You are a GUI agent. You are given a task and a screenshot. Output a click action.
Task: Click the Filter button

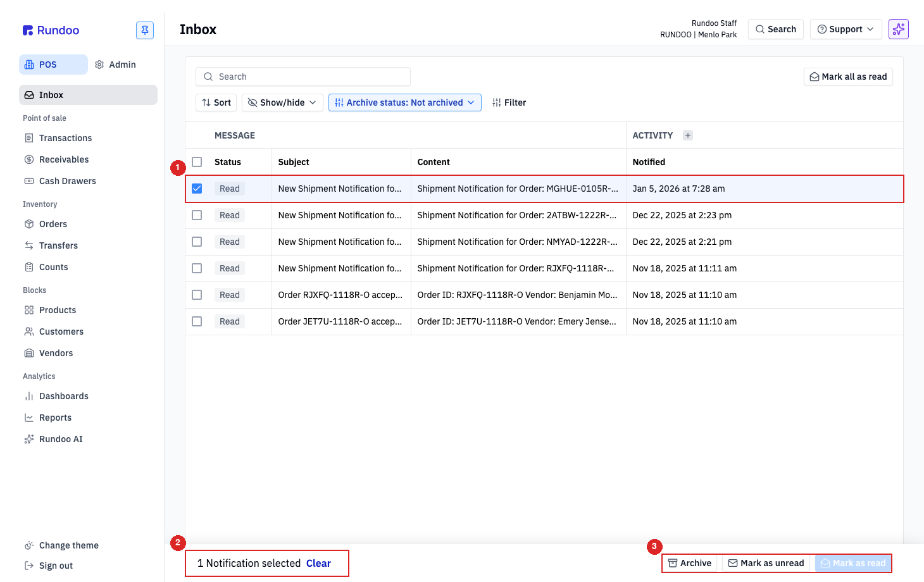coord(509,102)
